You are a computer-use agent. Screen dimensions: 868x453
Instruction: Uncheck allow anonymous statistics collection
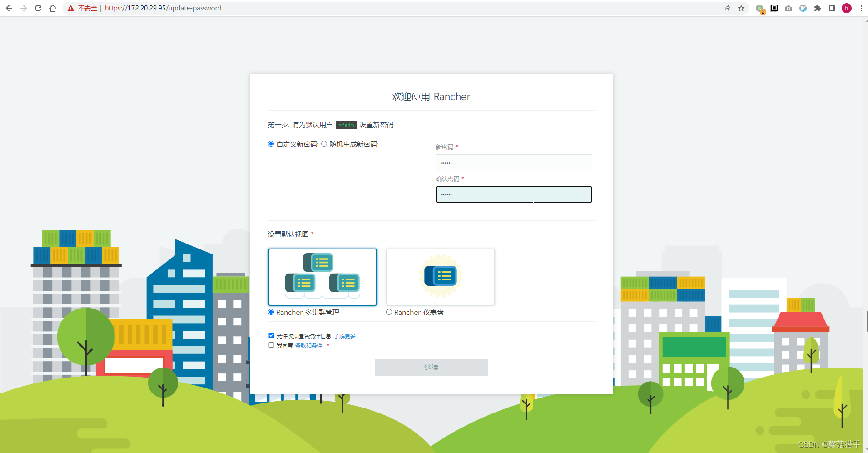click(272, 335)
